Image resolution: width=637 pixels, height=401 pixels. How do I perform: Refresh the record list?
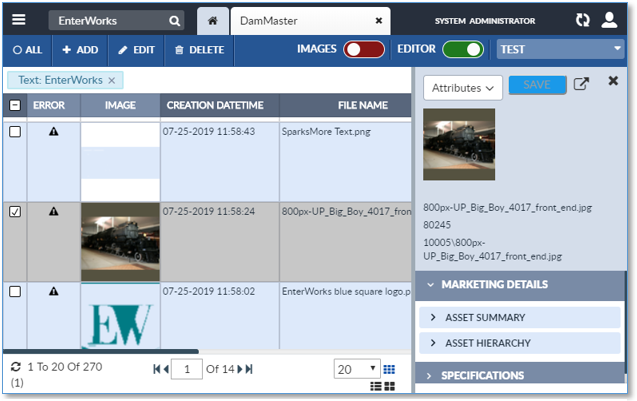point(15,369)
